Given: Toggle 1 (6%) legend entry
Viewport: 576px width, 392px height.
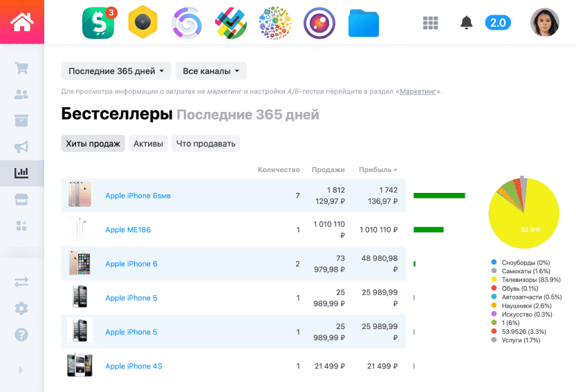Looking at the screenshot, I should (505, 323).
